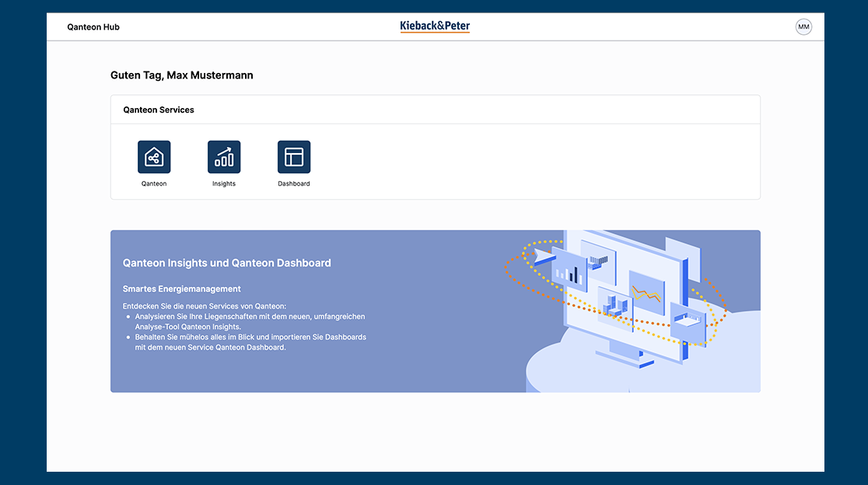The width and height of the screenshot is (868, 485).
Task: Launch the Insights bar chart icon
Action: coord(224,157)
